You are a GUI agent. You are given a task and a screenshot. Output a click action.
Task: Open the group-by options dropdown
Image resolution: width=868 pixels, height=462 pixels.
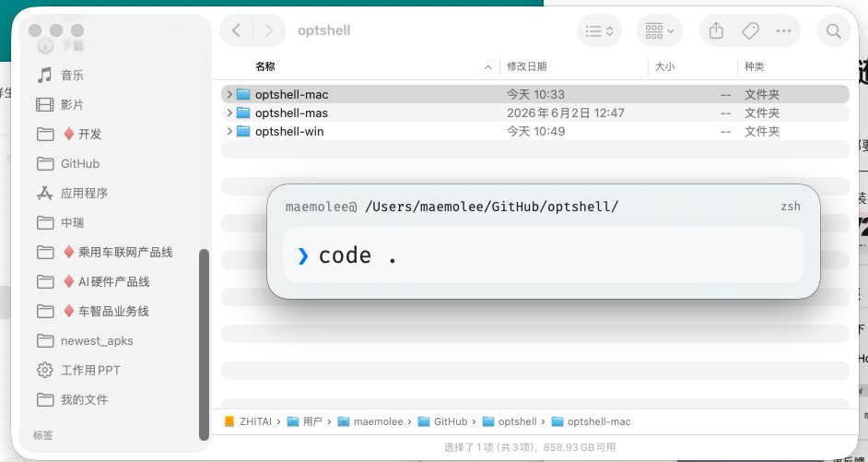click(x=660, y=31)
